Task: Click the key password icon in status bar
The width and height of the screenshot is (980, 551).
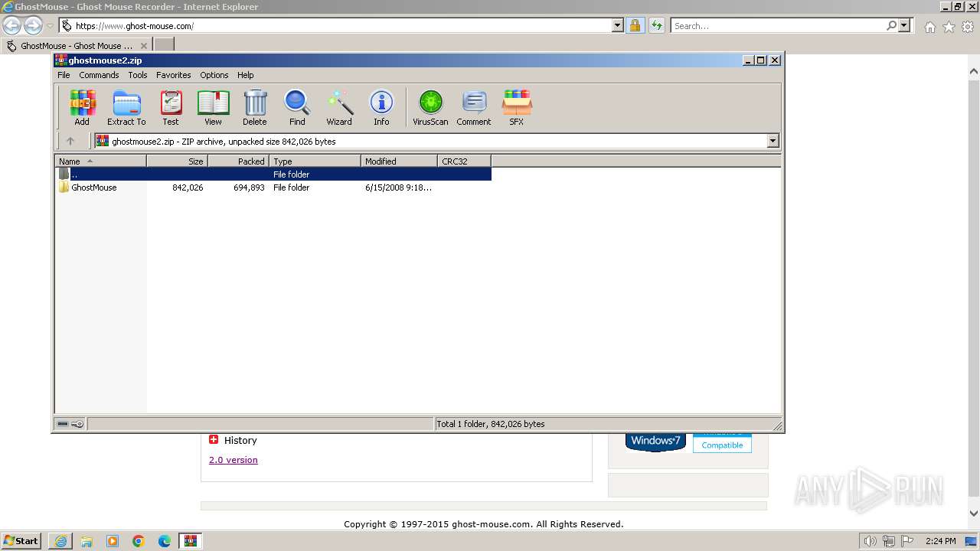Action: coord(77,424)
